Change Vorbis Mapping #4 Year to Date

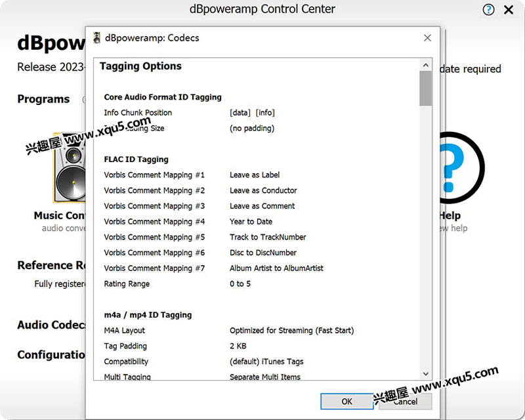click(x=251, y=222)
